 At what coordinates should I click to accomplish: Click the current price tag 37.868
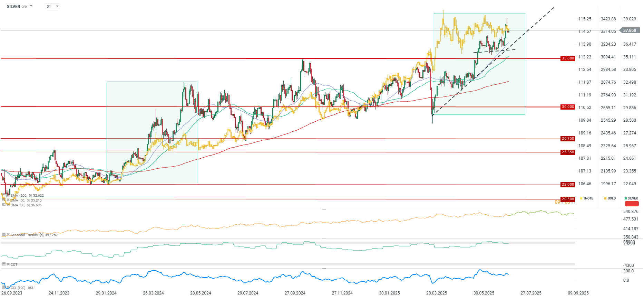coord(630,30)
